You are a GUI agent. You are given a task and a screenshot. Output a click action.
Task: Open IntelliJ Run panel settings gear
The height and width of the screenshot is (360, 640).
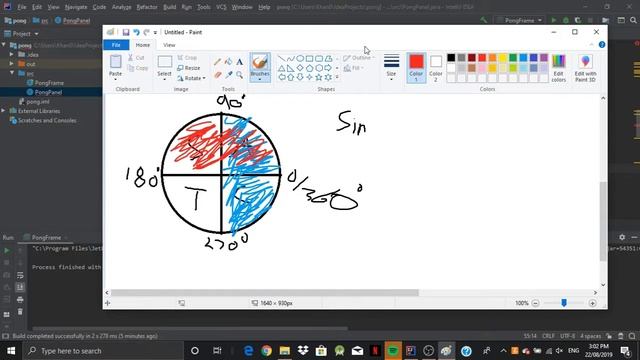[x=622, y=237]
